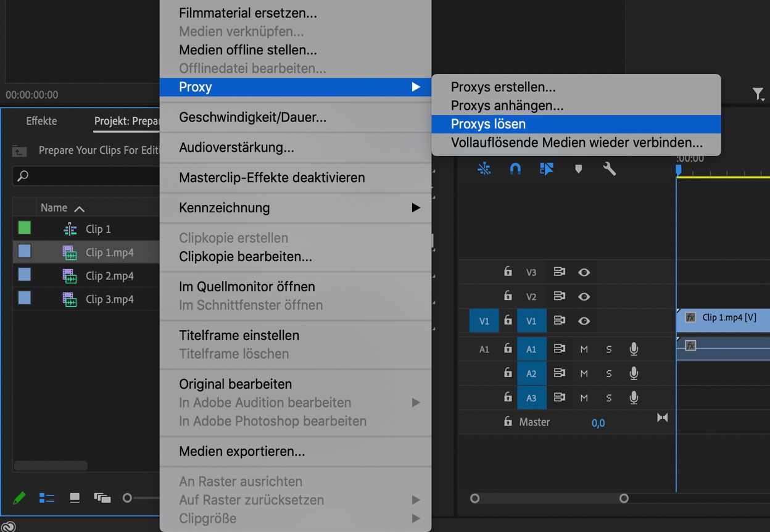
Task: Add a marker in the timeline
Action: pos(578,168)
